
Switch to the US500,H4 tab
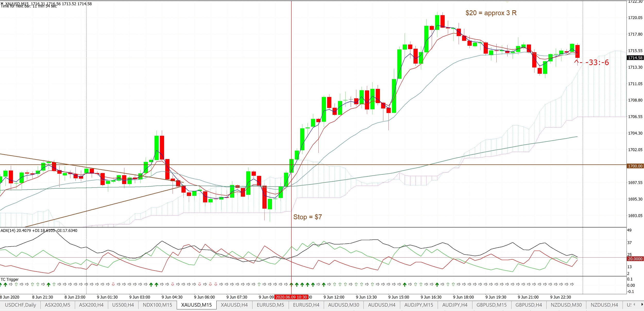(123, 305)
